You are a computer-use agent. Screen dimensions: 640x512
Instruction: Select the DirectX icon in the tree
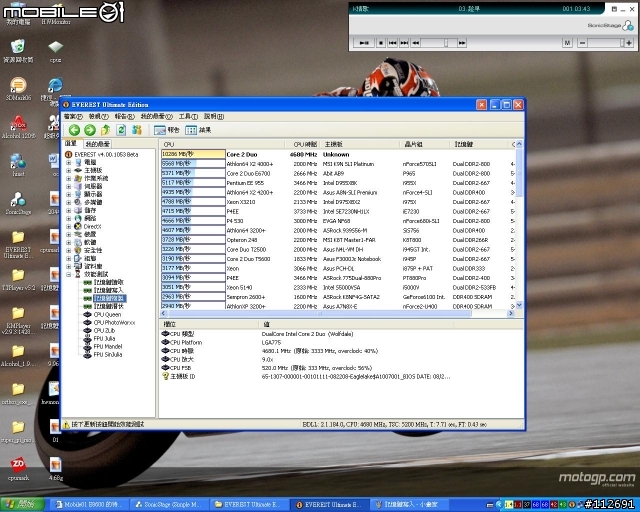[x=78, y=226]
